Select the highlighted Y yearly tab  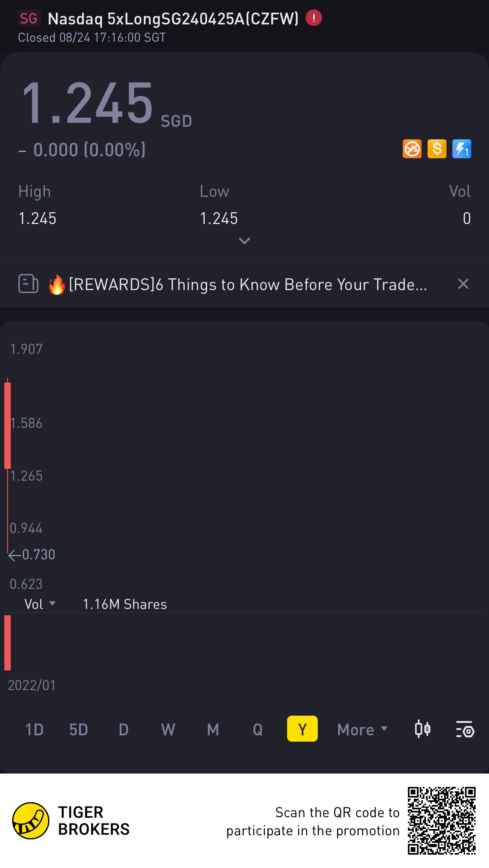tap(302, 729)
